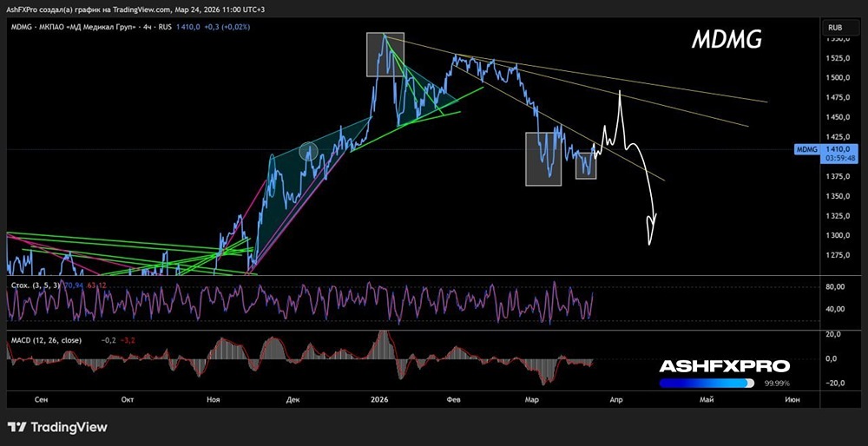
Task: Click the Май label on time axis
Action: pyautogui.click(x=707, y=399)
